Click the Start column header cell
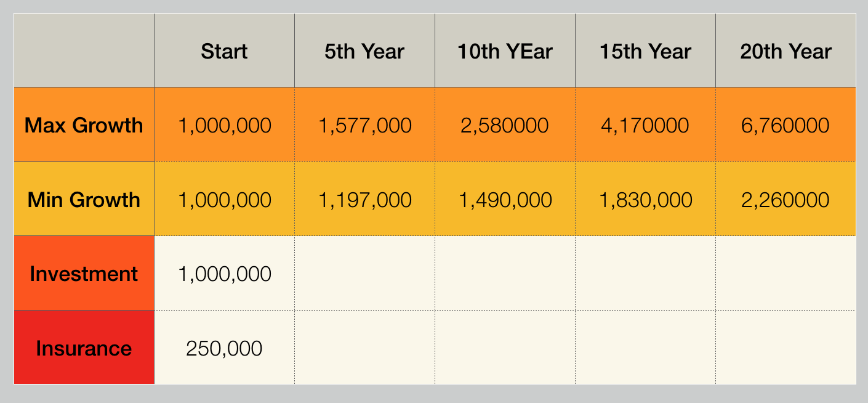The width and height of the screenshot is (868, 403). [x=224, y=51]
